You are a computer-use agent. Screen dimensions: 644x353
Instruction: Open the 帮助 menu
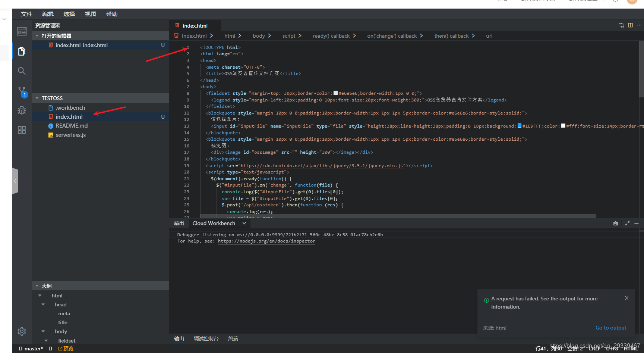coord(112,14)
